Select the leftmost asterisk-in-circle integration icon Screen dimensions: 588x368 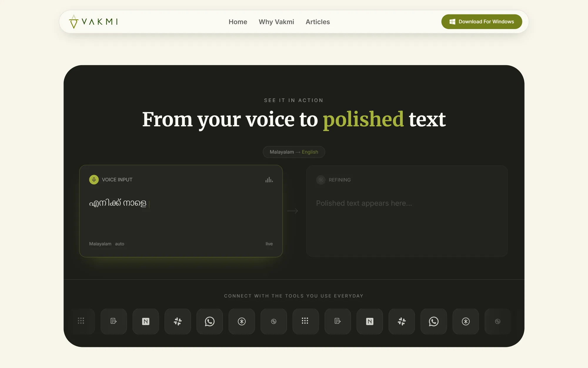click(242, 321)
